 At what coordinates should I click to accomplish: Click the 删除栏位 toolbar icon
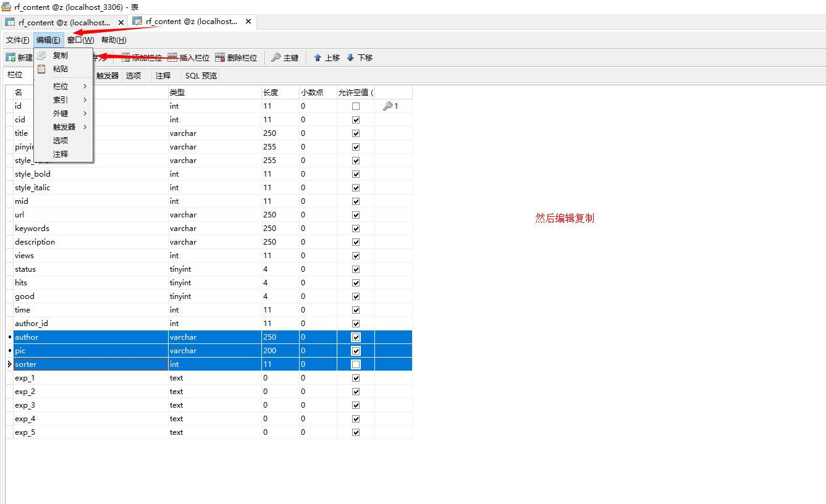(220, 57)
